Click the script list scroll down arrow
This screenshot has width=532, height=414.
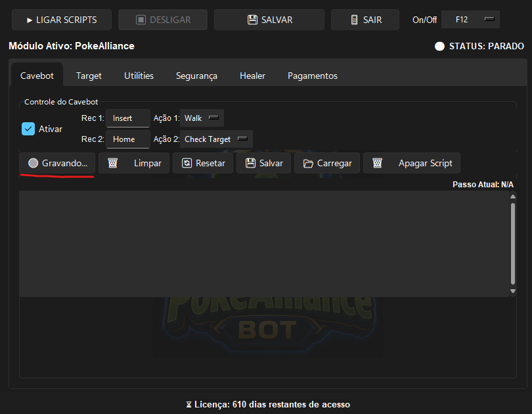513,291
